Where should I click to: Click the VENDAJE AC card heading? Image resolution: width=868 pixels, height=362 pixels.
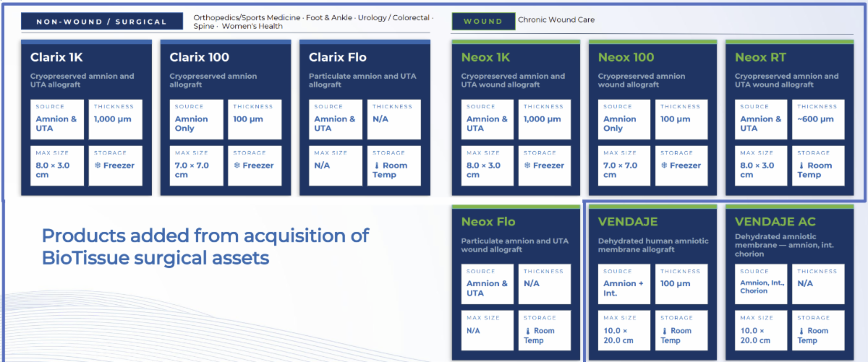pos(777,222)
